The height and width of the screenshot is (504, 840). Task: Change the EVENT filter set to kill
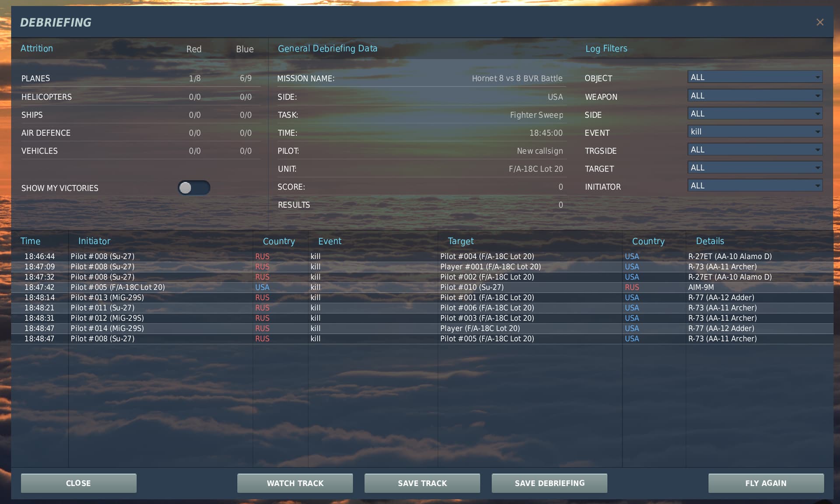755,132
